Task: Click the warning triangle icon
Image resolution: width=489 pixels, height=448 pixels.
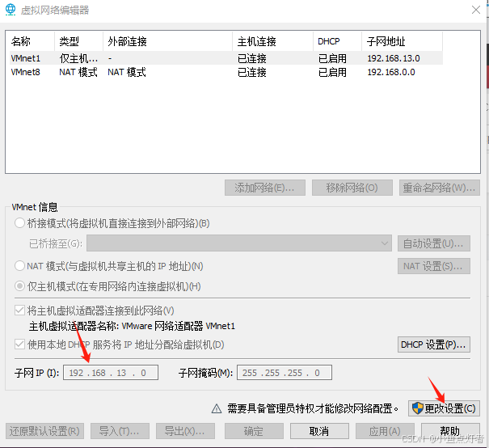Action: pyautogui.click(x=217, y=408)
